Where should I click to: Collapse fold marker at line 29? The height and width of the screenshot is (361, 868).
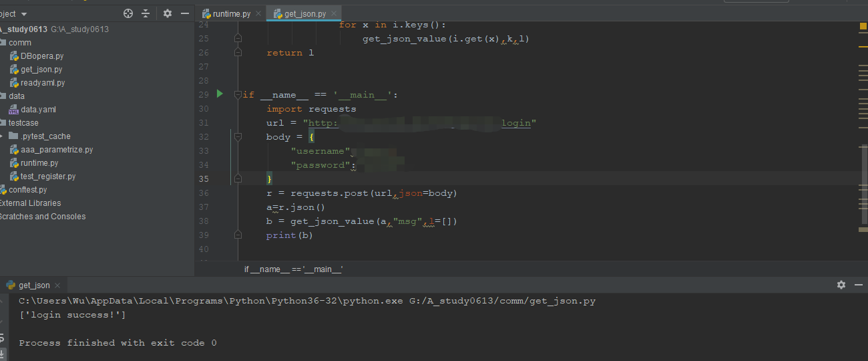coord(238,94)
